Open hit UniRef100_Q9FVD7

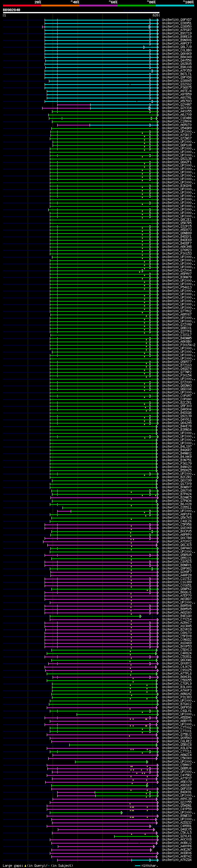coord(177,20)
